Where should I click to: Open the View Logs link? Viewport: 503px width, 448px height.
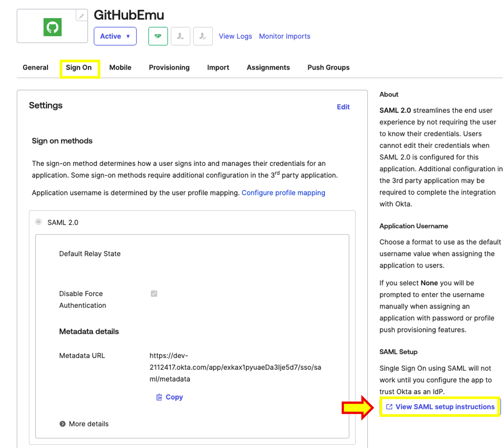pyautogui.click(x=235, y=36)
